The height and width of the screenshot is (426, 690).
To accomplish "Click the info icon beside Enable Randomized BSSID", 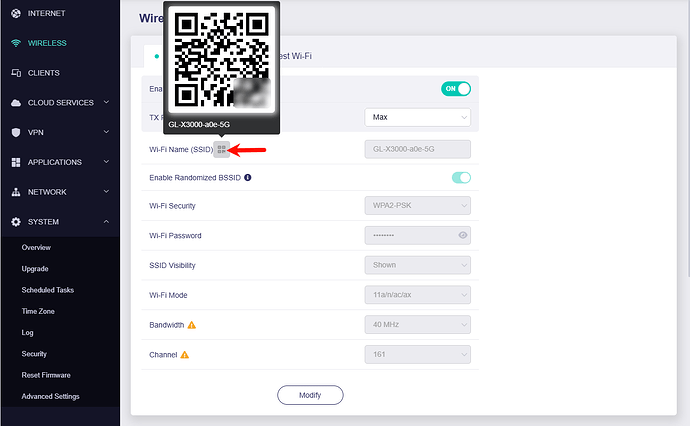I will point(248,177).
